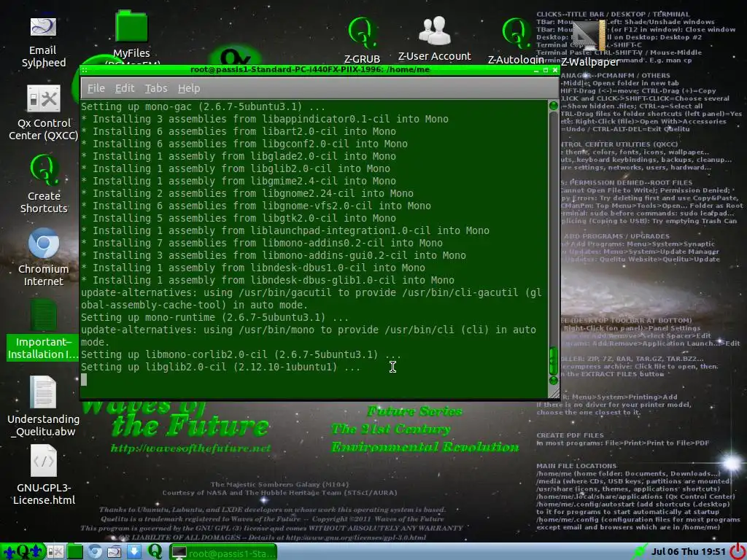This screenshot has height=560, width=747.
Task: Click the terminal scrollbar down arrow
Action: point(553,381)
